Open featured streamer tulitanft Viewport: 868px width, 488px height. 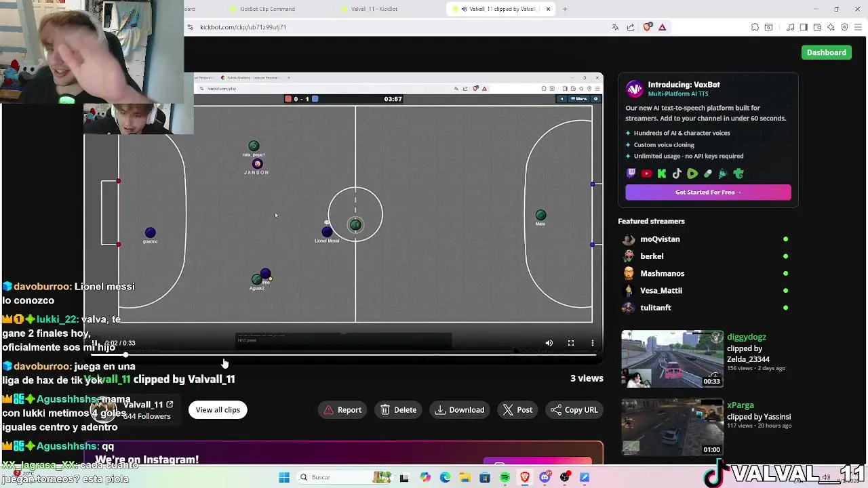tap(655, 308)
